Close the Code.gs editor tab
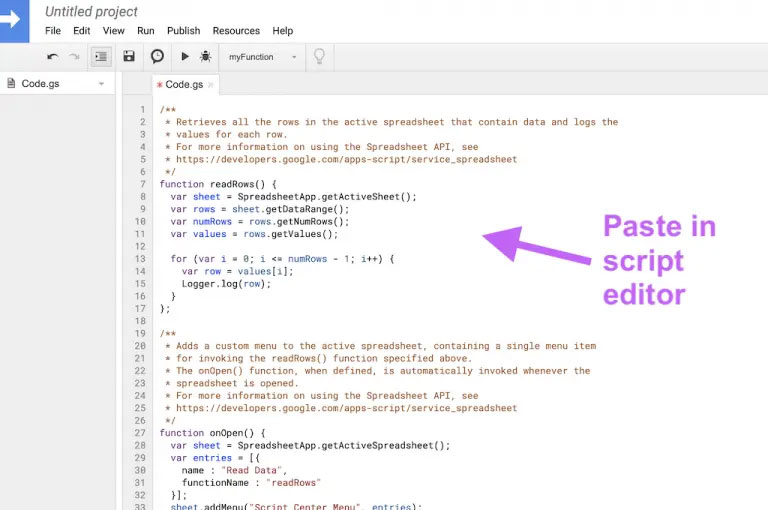Image resolution: width=768 pixels, height=510 pixels. point(211,85)
